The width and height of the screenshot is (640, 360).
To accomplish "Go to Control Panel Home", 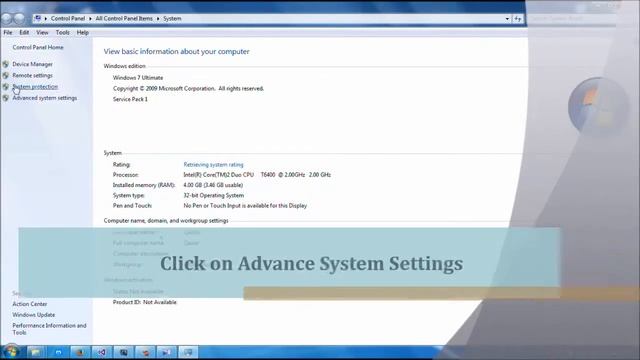I will click(38, 47).
